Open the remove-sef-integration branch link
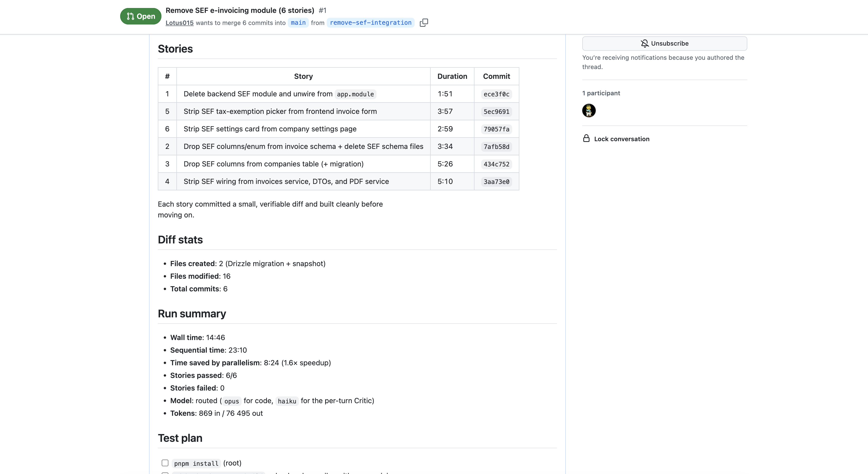868x474 pixels. click(370, 23)
